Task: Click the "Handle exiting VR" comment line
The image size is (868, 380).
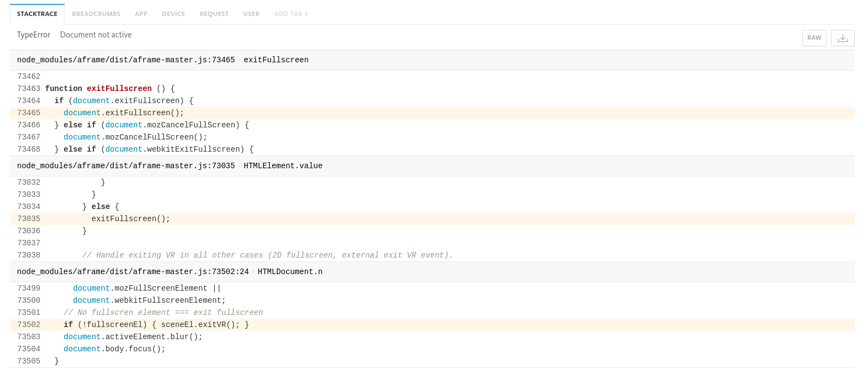Action: tap(267, 255)
